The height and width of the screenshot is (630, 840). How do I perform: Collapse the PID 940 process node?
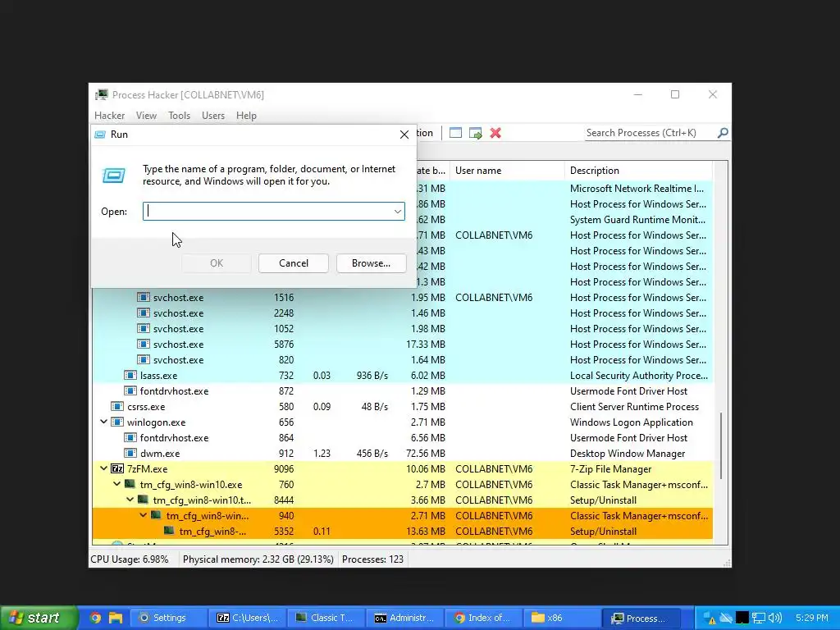143,515
